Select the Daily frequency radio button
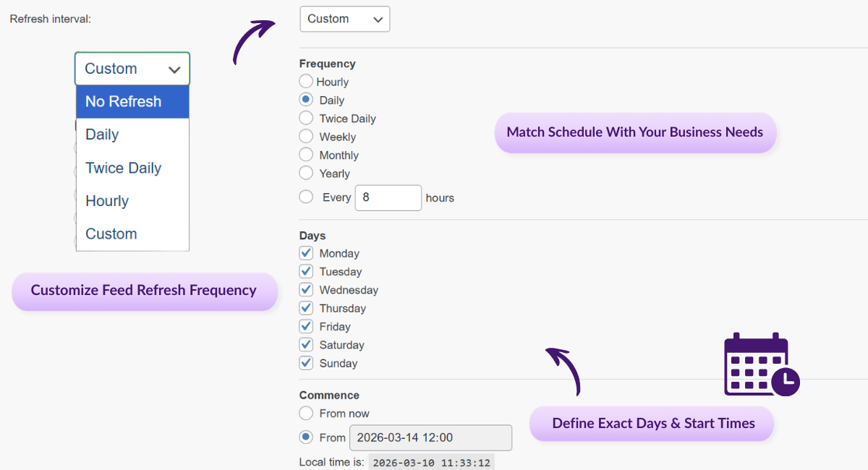The image size is (868, 470). click(306, 100)
